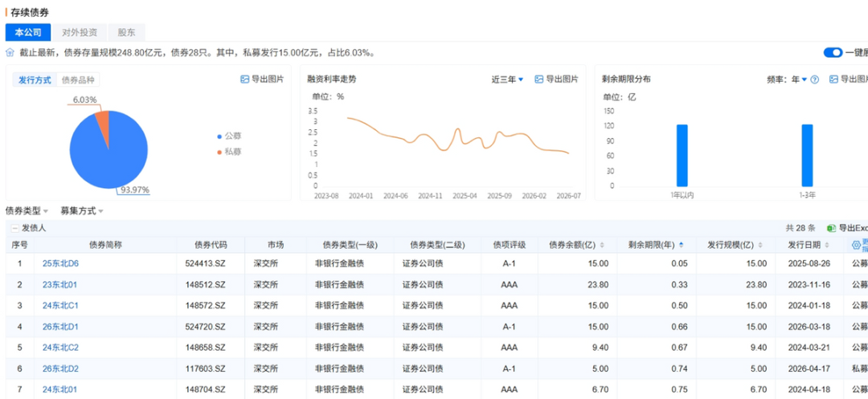This screenshot has width=868, height=399.
Task: Open the 24东北C2 bond link
Action: pyautogui.click(x=61, y=348)
